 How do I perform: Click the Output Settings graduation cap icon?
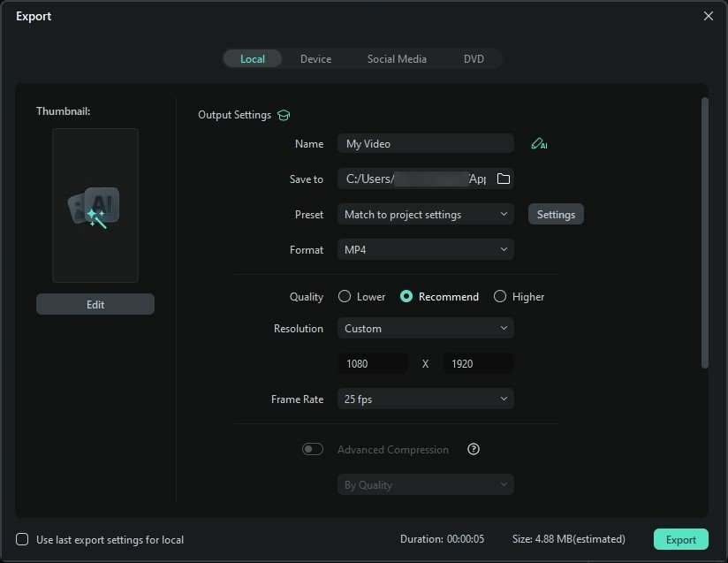(x=284, y=115)
